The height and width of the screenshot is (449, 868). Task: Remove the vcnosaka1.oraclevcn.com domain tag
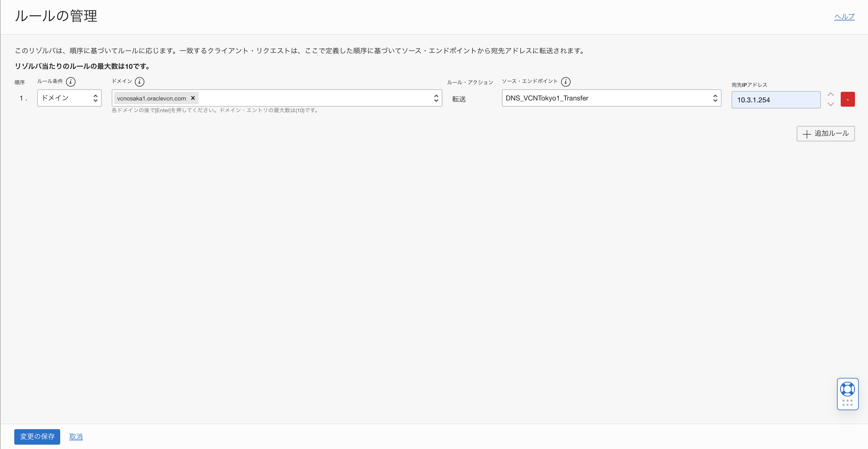(x=193, y=98)
